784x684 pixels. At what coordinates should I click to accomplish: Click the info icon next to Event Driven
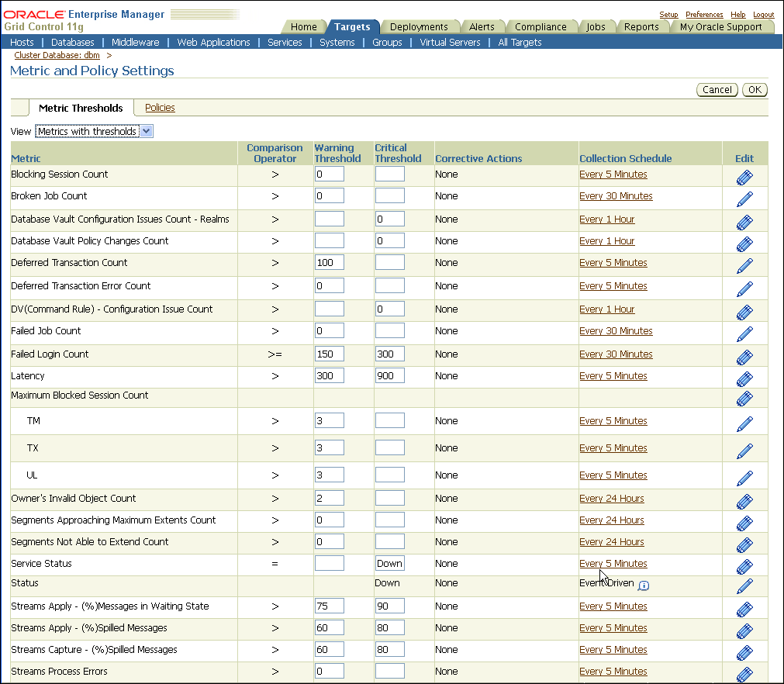coord(643,586)
